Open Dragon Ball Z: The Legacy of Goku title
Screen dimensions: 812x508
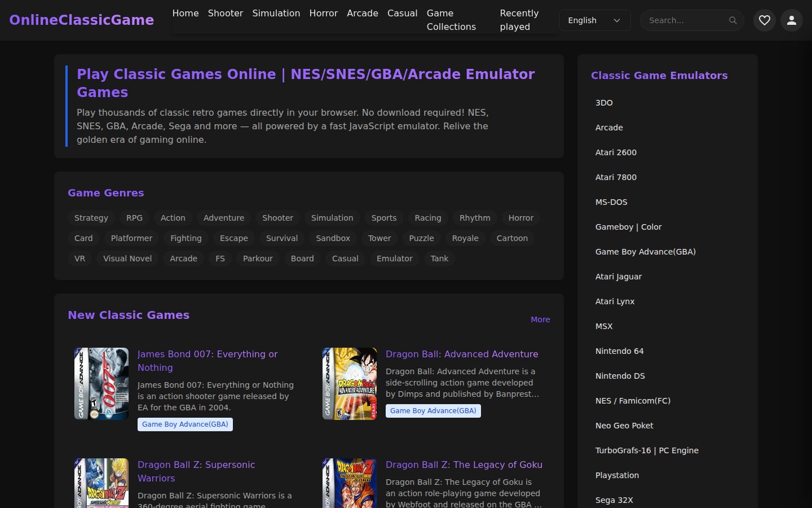click(x=464, y=465)
